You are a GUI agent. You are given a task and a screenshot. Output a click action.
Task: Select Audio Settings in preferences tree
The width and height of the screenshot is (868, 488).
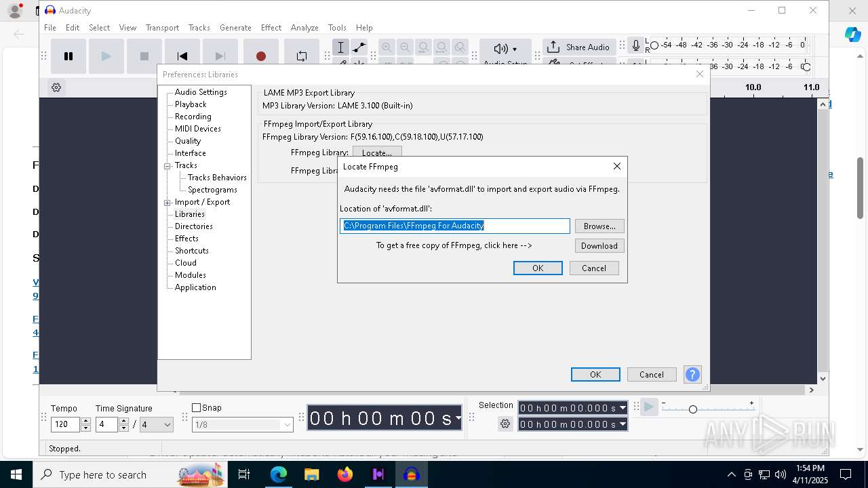click(201, 92)
